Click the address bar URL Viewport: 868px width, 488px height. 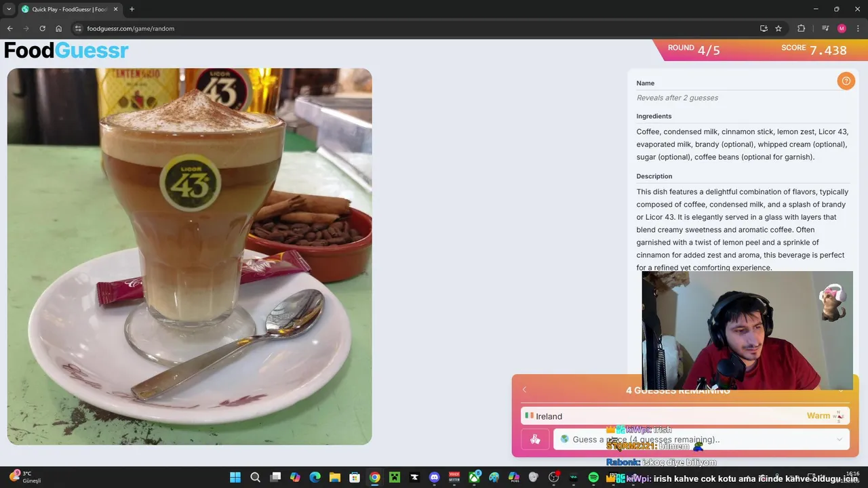coord(131,28)
